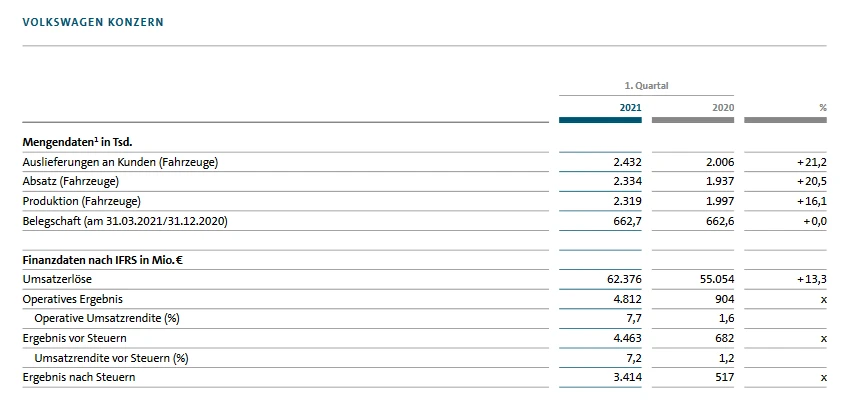Click the Operatives Ergebnis row label

point(72,299)
